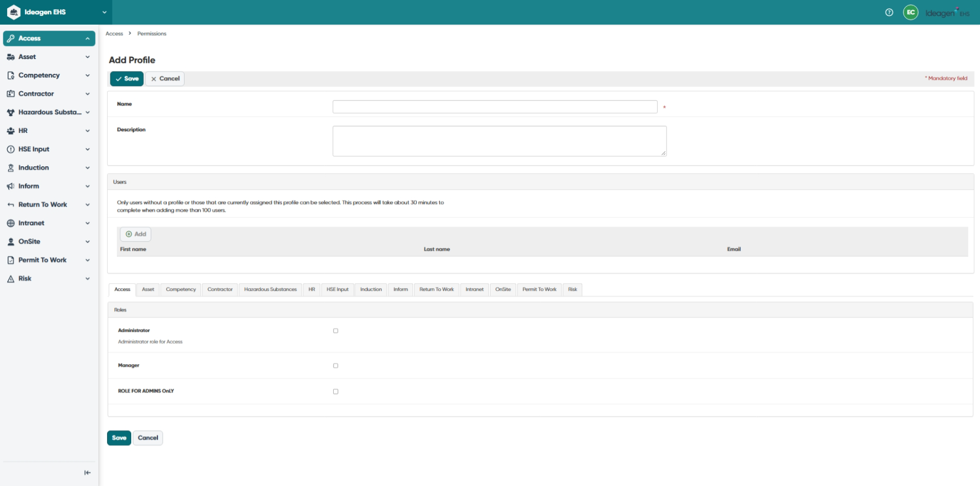This screenshot has width=980, height=486.
Task: Click the Inform megaphone icon
Action: pos(10,186)
